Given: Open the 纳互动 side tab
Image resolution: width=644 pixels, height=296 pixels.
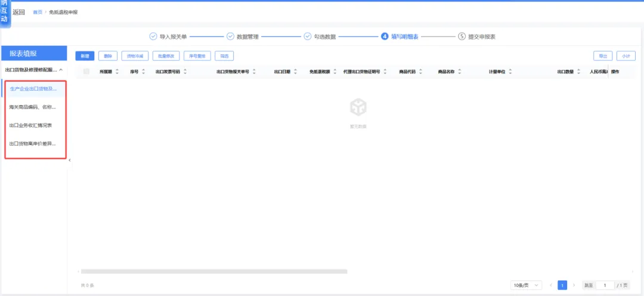Looking at the screenshot, I should 5,13.
